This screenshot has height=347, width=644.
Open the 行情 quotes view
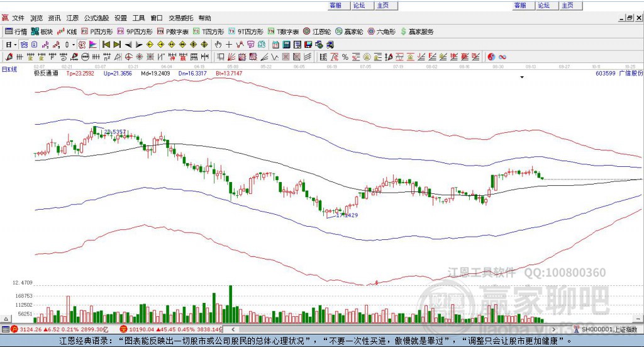point(16,31)
